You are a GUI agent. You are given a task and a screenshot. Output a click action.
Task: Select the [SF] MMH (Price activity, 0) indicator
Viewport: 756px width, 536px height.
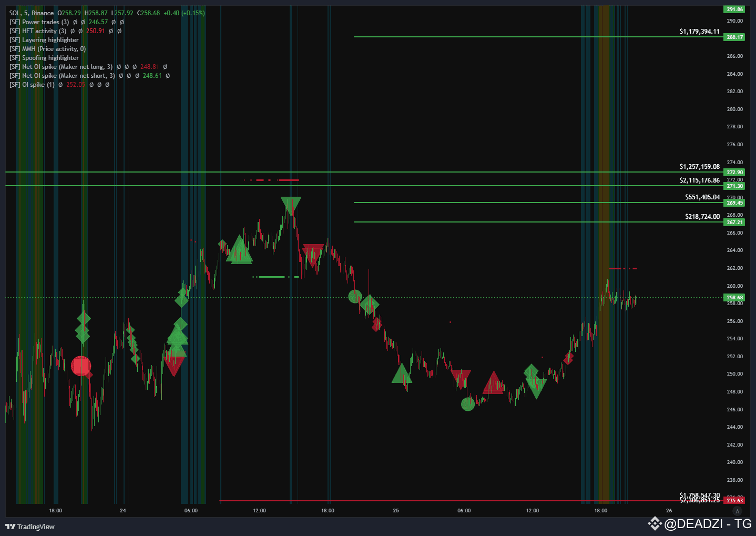click(47, 49)
